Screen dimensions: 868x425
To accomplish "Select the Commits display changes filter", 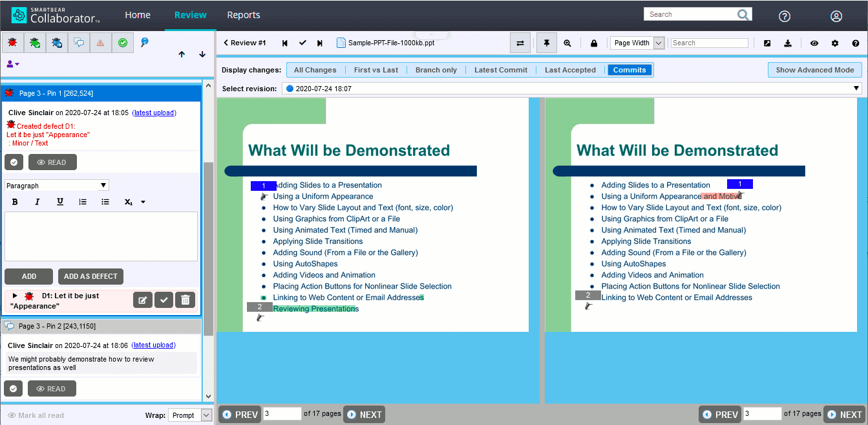I will pos(630,69).
